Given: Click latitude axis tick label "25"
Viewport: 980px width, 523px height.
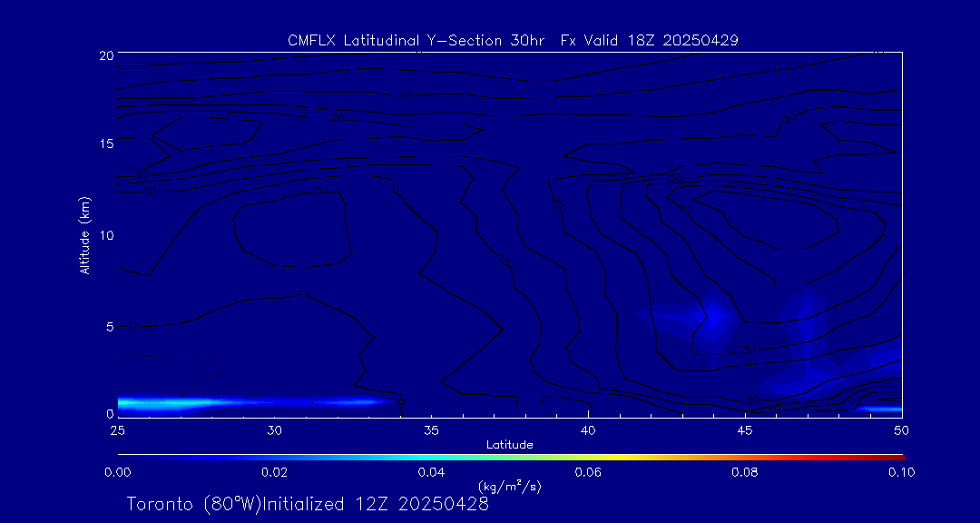Looking at the screenshot, I should coord(117,429).
